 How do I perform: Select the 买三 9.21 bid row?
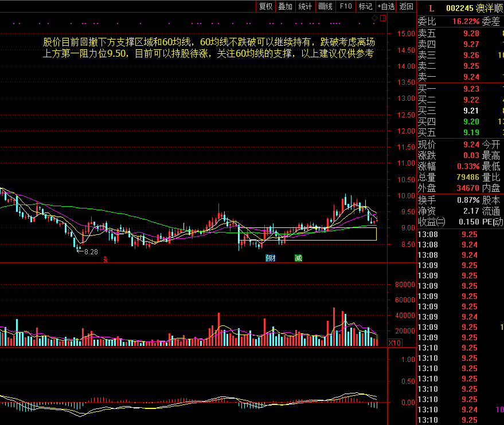pyautogui.click(x=460, y=111)
